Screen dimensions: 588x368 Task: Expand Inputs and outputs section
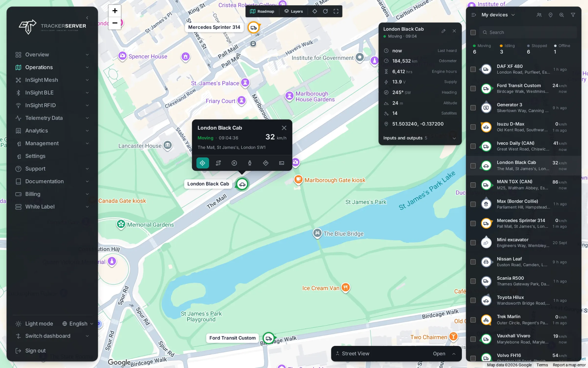pyautogui.click(x=420, y=138)
